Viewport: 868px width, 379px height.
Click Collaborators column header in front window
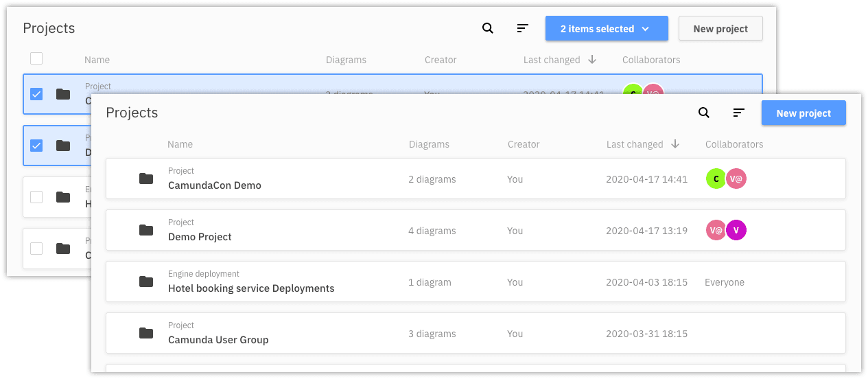click(734, 144)
